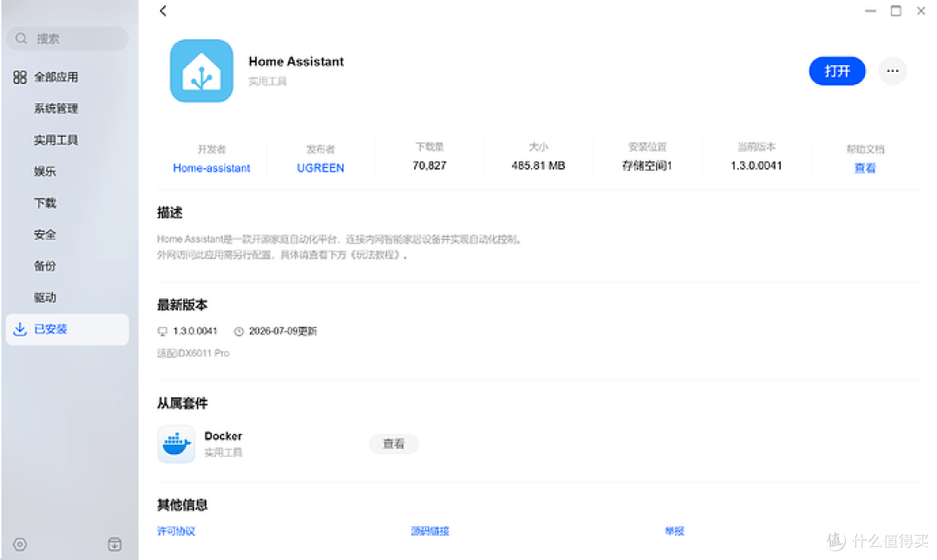Open developer link Home-assistant
Viewport: 937px width, 560px height.
(212, 168)
